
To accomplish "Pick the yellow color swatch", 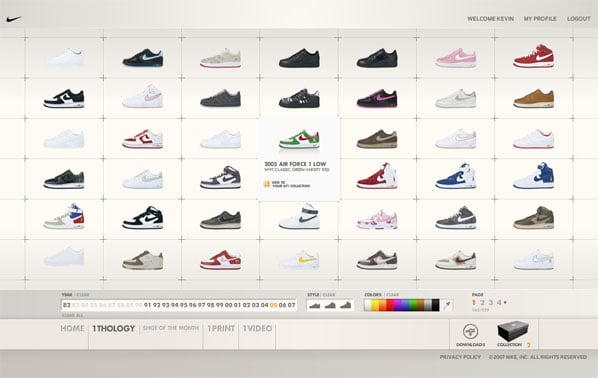I will [x=375, y=305].
